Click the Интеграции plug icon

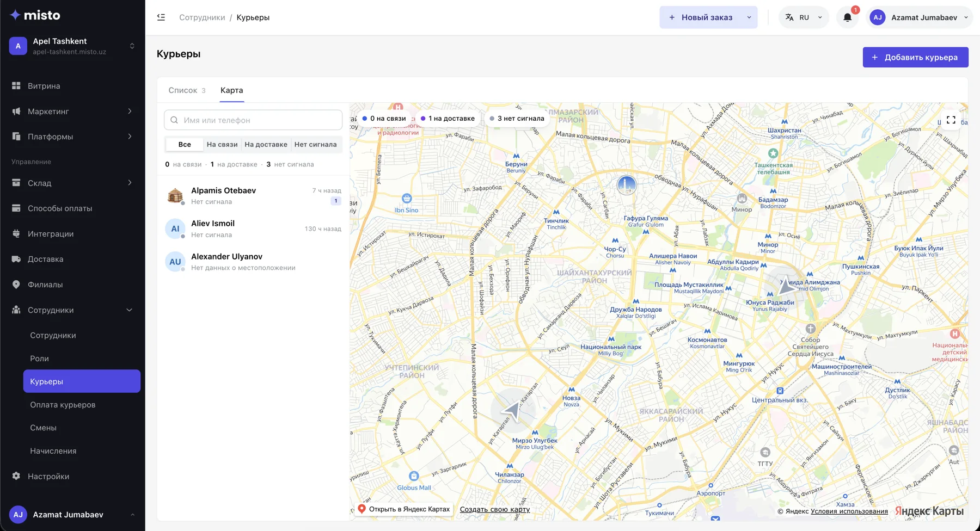16,233
